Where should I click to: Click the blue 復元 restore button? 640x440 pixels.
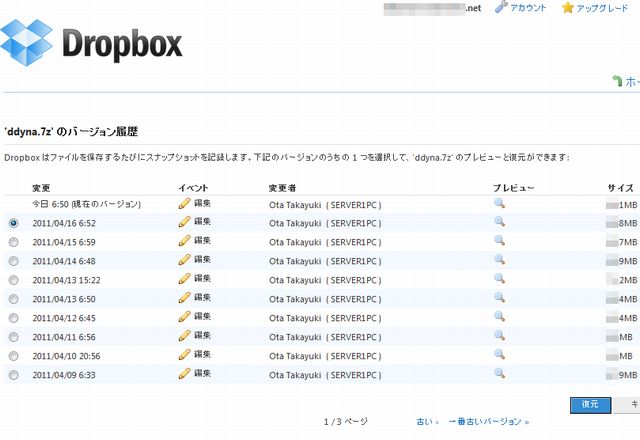coord(590,405)
